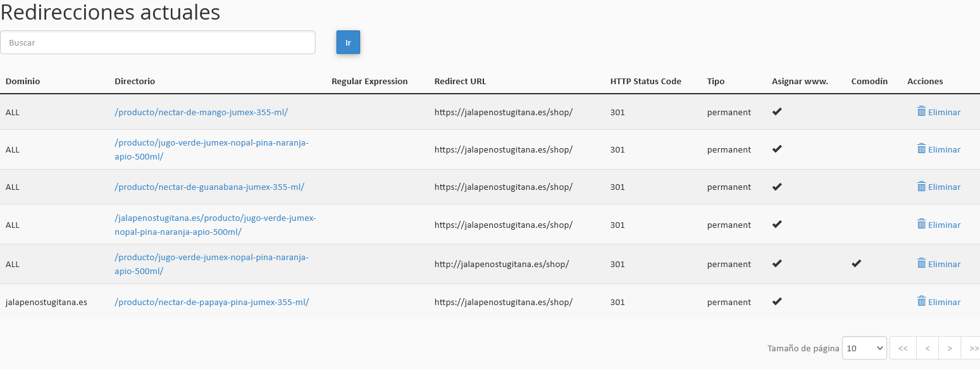Click the blue Ir search button
The height and width of the screenshot is (369, 980).
(x=348, y=42)
